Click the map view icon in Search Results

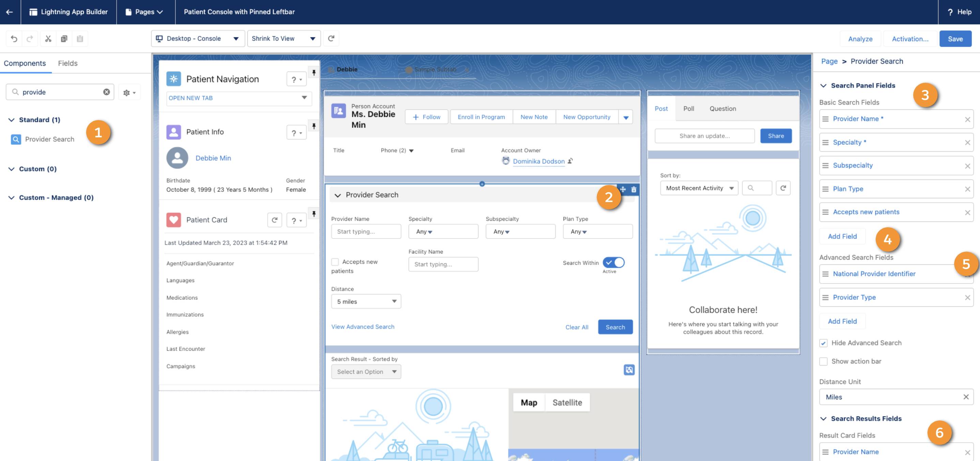629,369
